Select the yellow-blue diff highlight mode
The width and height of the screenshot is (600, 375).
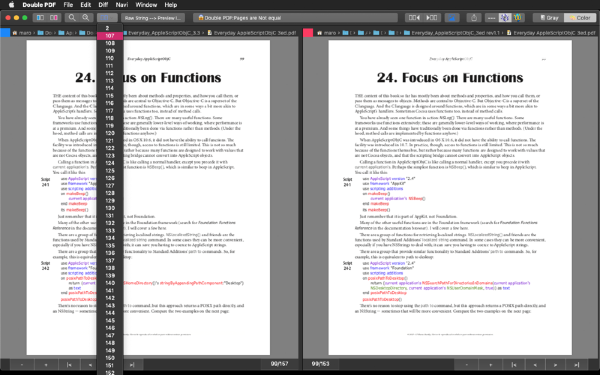tap(518, 18)
